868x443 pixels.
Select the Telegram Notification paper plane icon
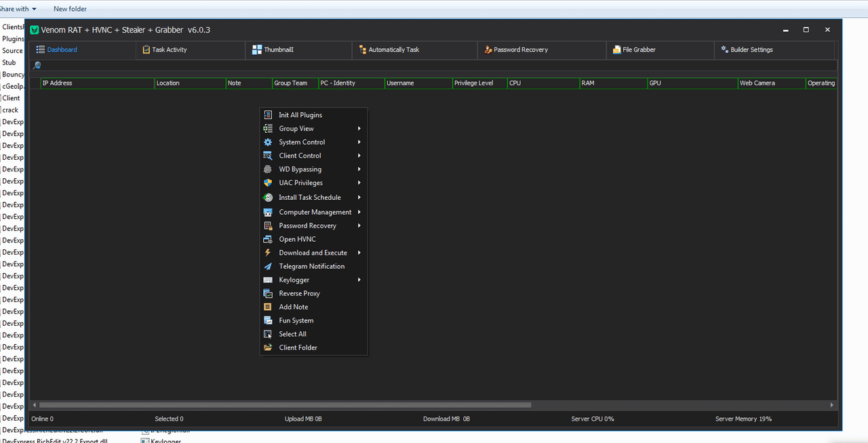tap(269, 266)
